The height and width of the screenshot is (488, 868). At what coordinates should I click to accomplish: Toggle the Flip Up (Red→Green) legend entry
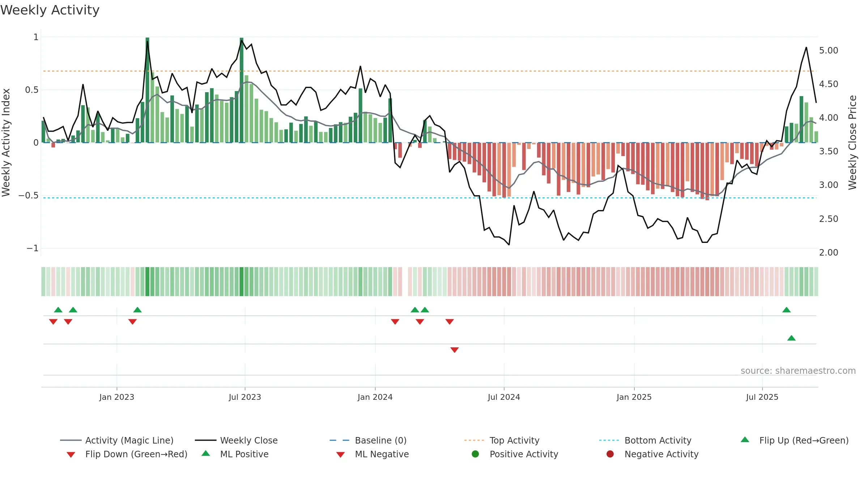pyautogui.click(x=794, y=440)
